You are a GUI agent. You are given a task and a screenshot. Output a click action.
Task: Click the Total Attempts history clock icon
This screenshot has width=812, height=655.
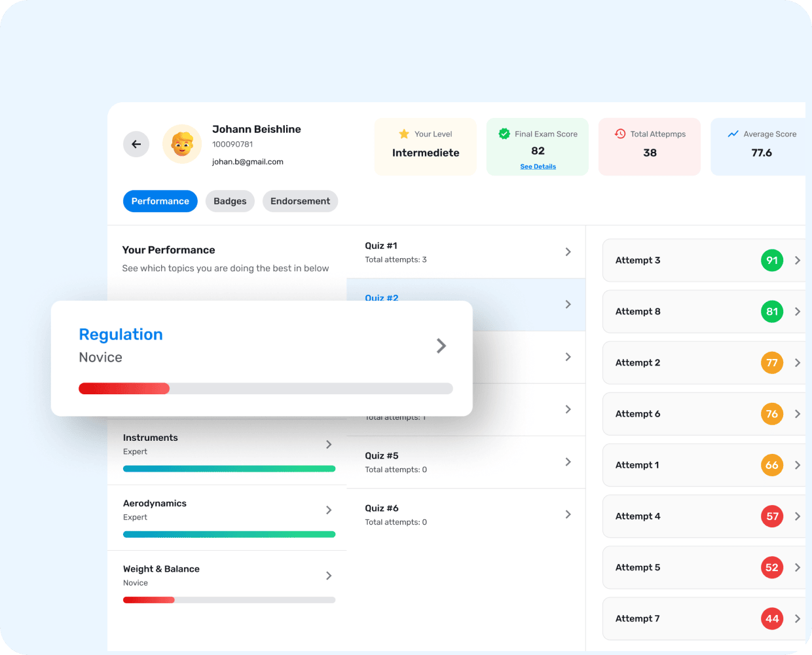[x=620, y=134]
